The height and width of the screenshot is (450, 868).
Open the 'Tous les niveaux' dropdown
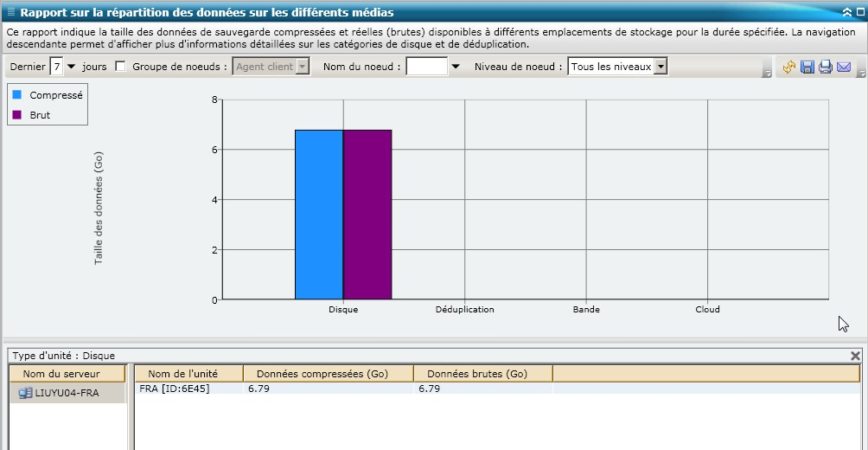617,67
